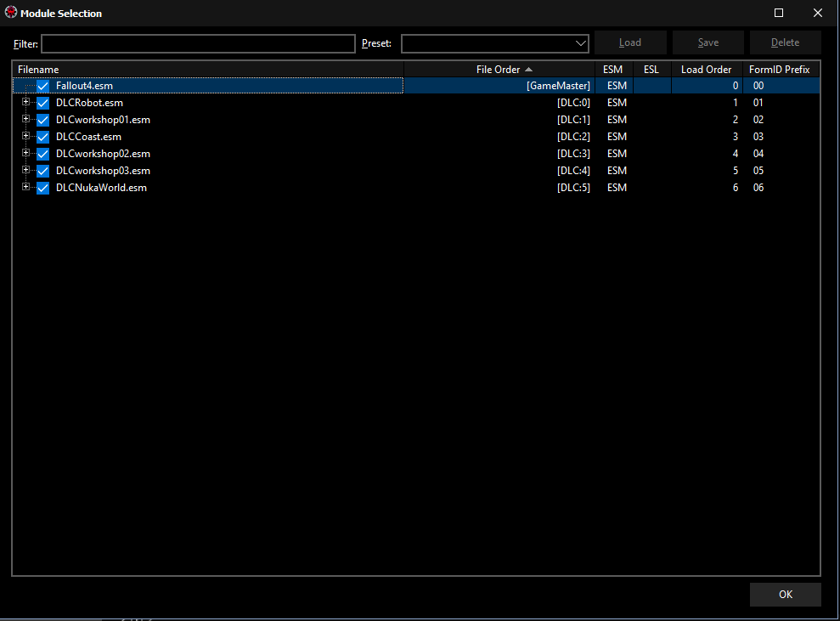The height and width of the screenshot is (621, 840).
Task: Sort by the Load Order column header
Action: pyautogui.click(x=707, y=70)
